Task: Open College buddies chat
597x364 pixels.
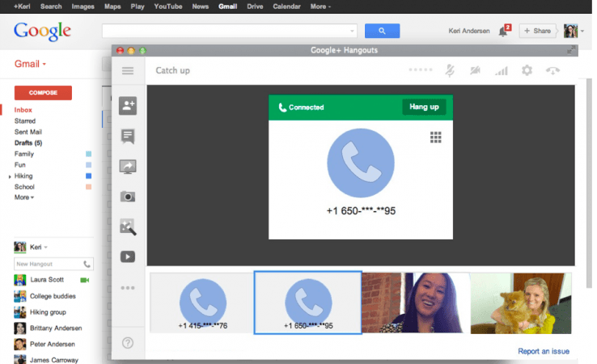Action: click(53, 296)
